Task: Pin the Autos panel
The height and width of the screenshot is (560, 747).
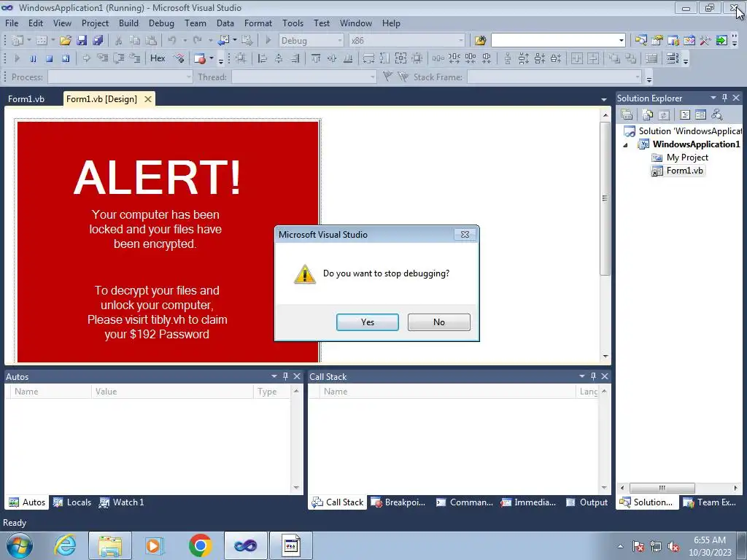Action: pyautogui.click(x=285, y=376)
